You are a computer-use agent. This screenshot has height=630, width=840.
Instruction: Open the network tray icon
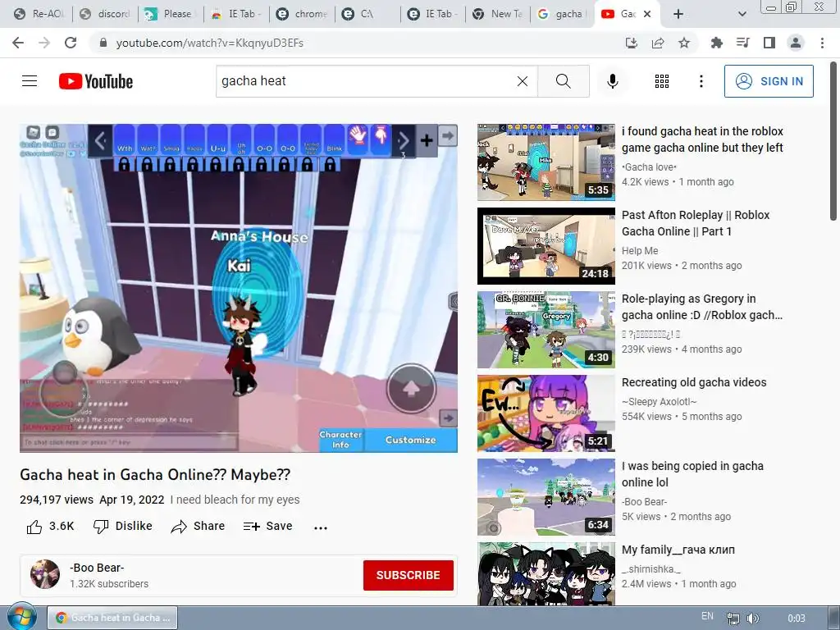(x=733, y=619)
